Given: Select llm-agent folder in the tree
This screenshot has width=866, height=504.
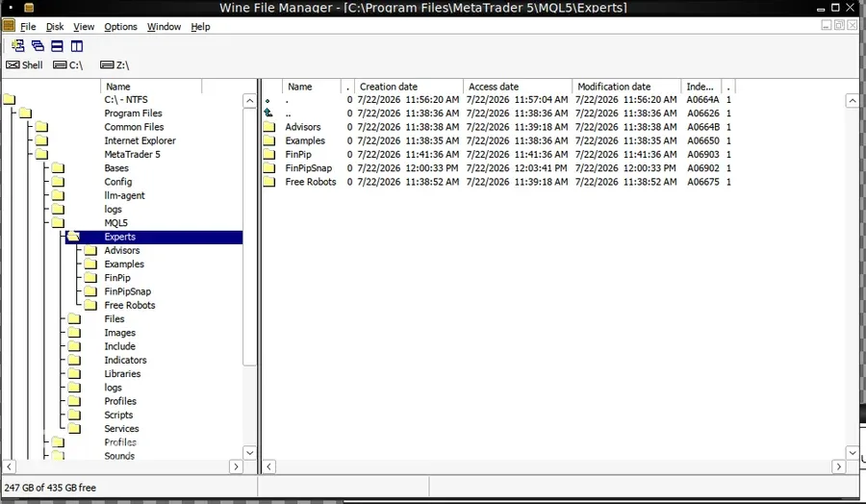Looking at the screenshot, I should [x=124, y=195].
